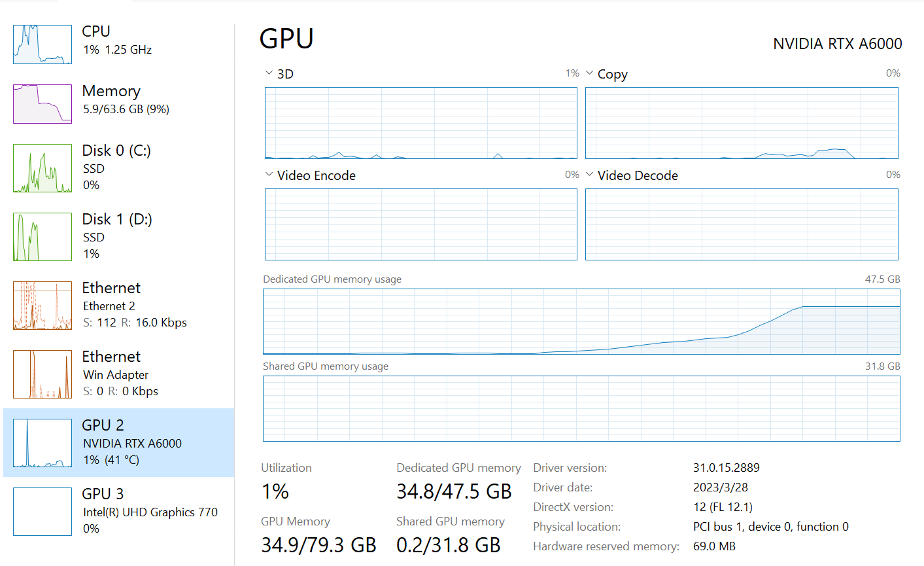This screenshot has width=924, height=566.
Task: Change the Video Decode graph dropdown
Action: click(589, 175)
